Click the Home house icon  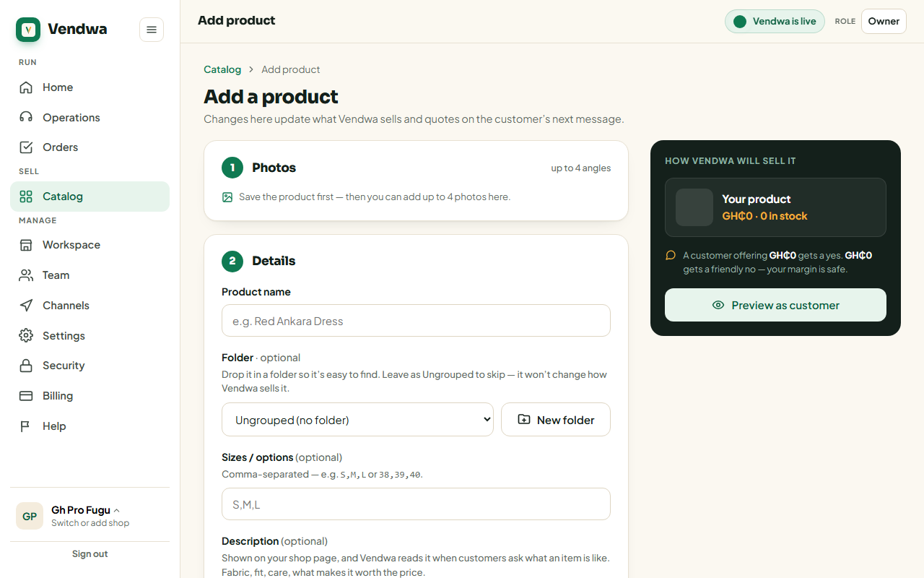[x=26, y=87]
